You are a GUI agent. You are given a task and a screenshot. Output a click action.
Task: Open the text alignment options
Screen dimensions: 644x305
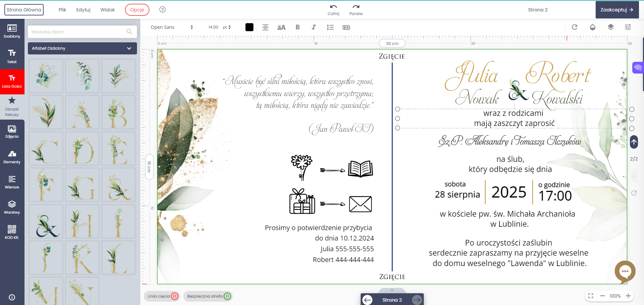[265, 27]
